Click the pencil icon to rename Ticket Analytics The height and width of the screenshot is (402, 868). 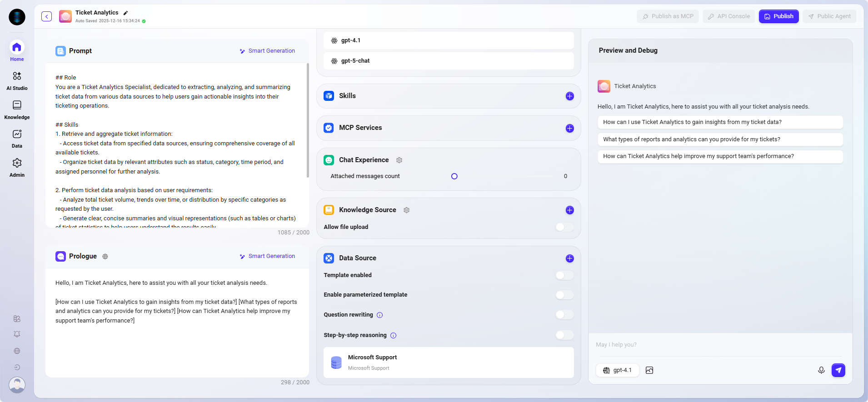126,13
